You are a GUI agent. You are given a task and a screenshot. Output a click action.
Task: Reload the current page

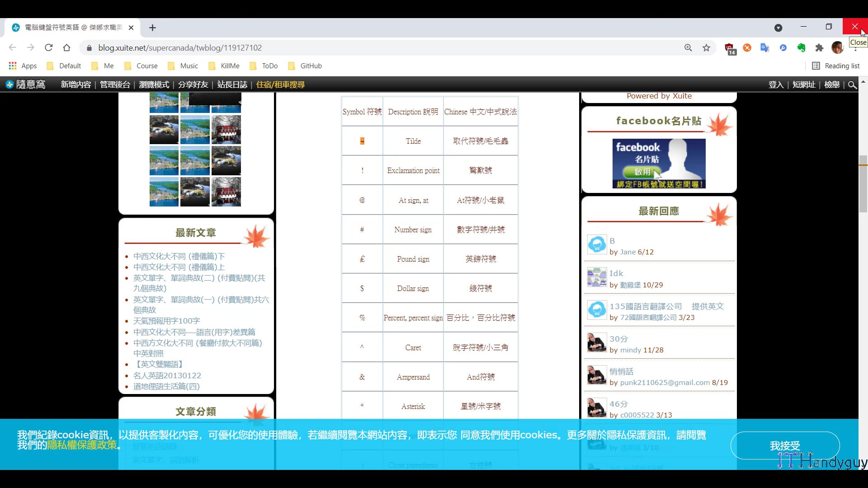tap(49, 47)
